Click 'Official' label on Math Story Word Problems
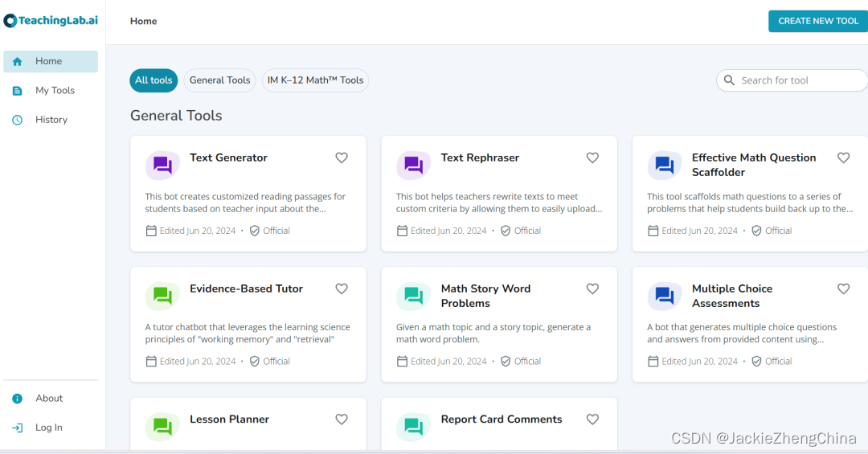Viewport: 868px width, 454px height. pos(527,362)
